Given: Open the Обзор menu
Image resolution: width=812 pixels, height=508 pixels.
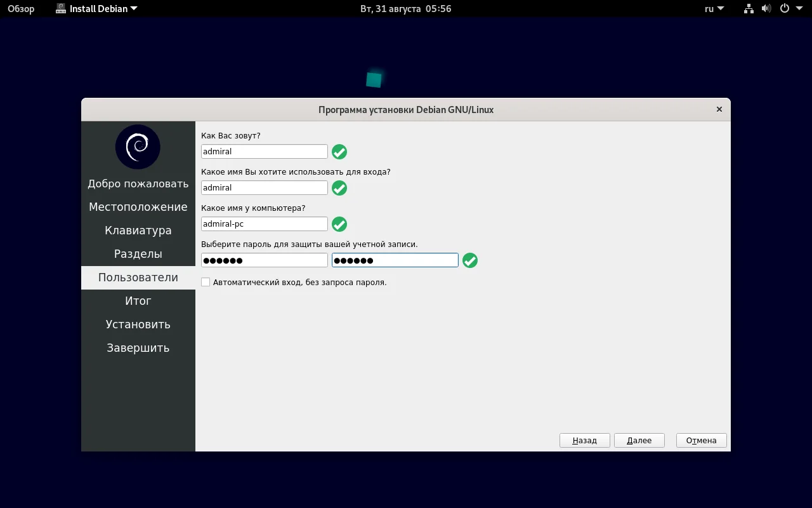Looking at the screenshot, I should (20, 8).
